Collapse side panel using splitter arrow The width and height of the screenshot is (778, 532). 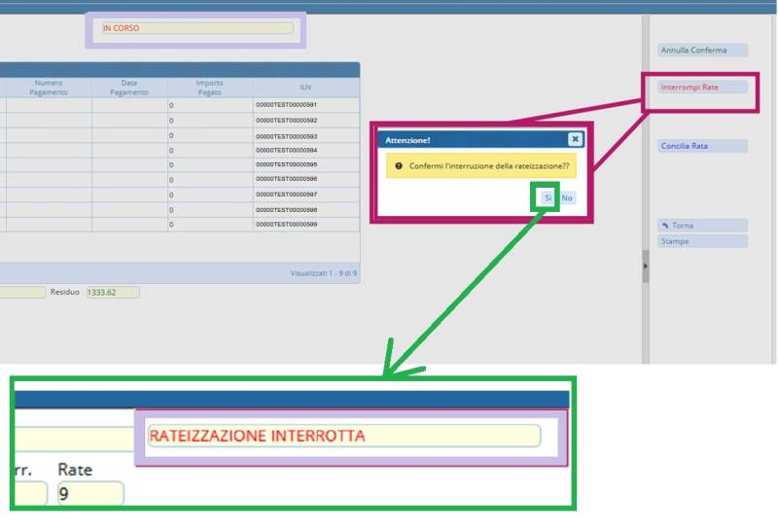[645, 266]
